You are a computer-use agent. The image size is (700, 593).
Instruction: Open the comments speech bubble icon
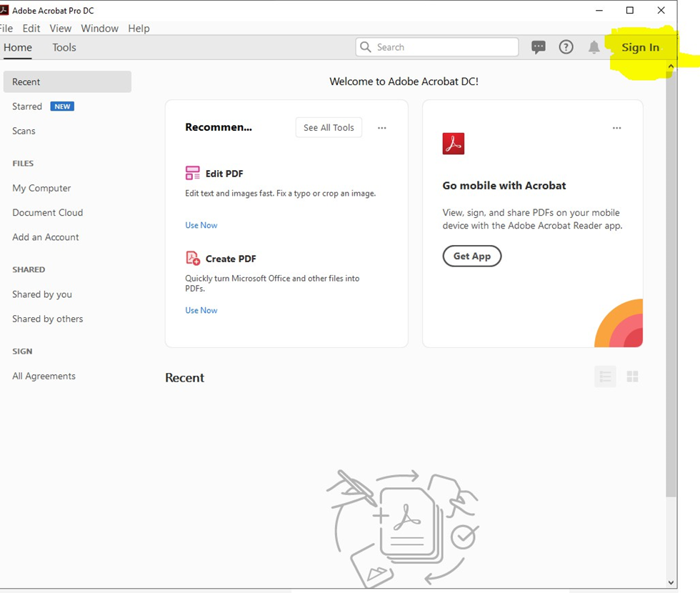(x=539, y=47)
